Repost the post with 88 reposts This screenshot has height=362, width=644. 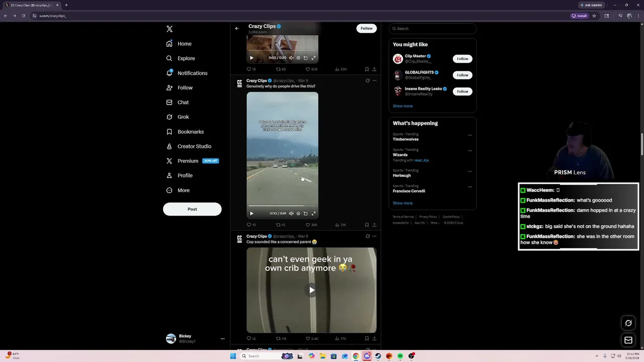[x=280, y=69]
